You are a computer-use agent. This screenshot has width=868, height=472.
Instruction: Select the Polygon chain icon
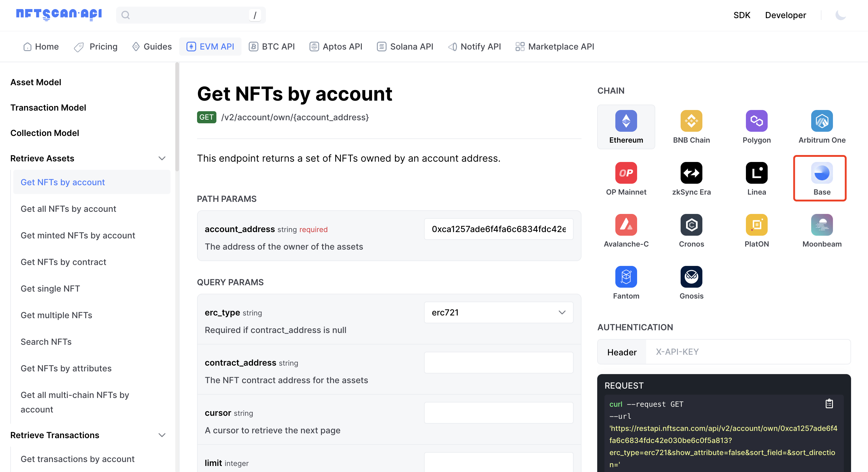click(756, 120)
